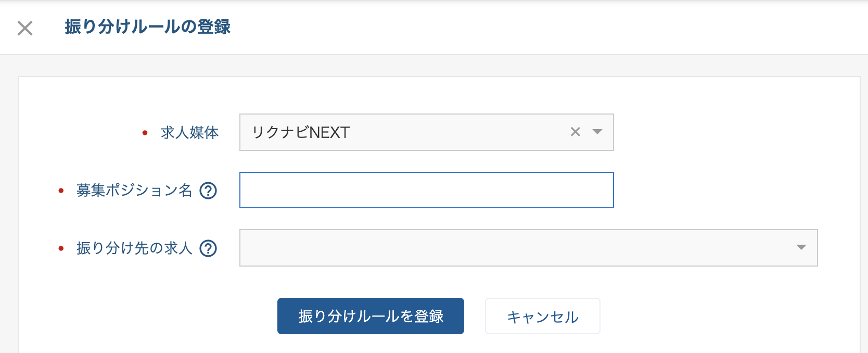Click the 募集ポジション名 field label
This screenshot has height=353, width=868.
134,191
